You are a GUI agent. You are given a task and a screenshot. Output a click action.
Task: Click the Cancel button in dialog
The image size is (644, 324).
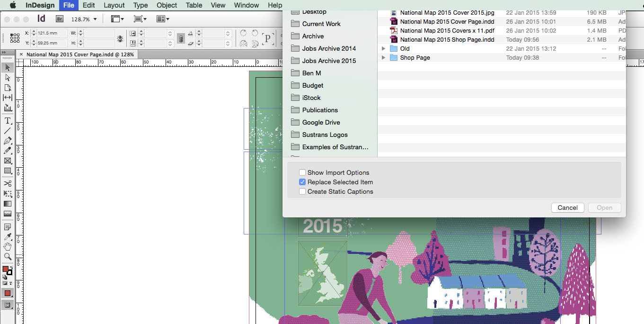(567, 207)
